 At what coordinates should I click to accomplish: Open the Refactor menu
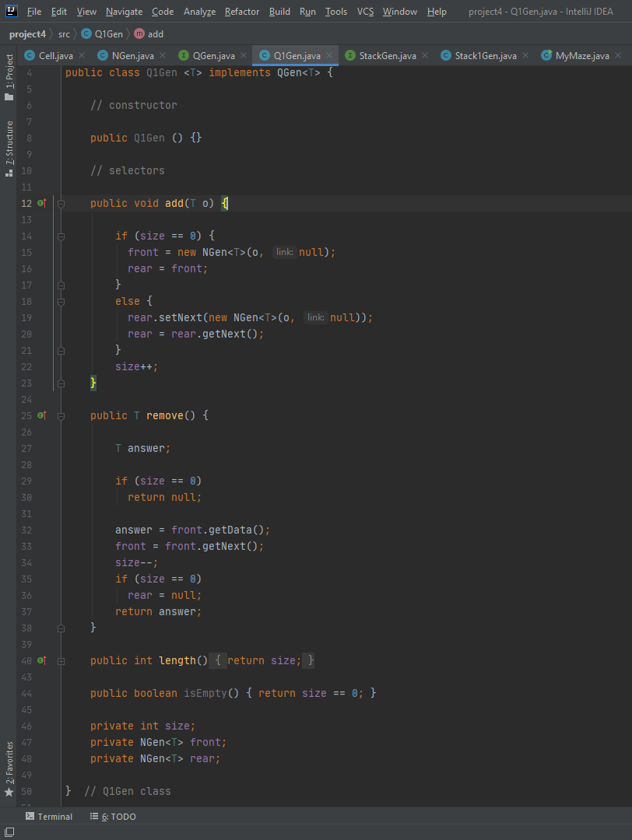click(x=242, y=11)
